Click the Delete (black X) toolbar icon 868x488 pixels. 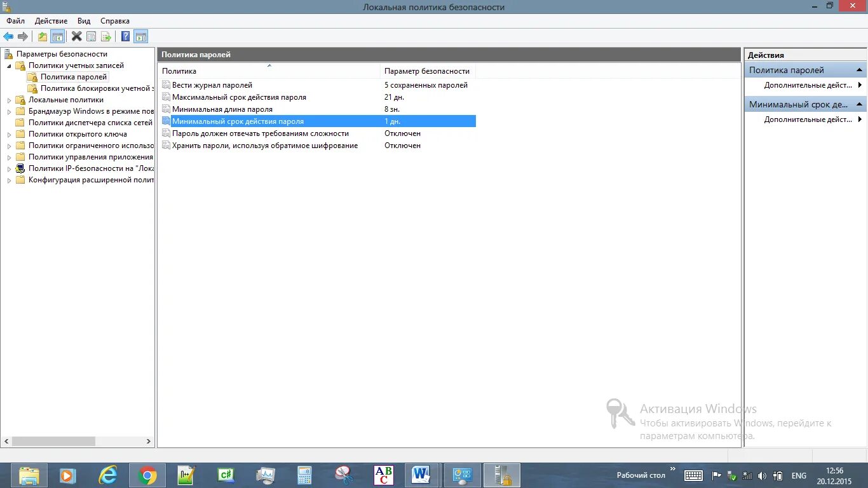[76, 36]
